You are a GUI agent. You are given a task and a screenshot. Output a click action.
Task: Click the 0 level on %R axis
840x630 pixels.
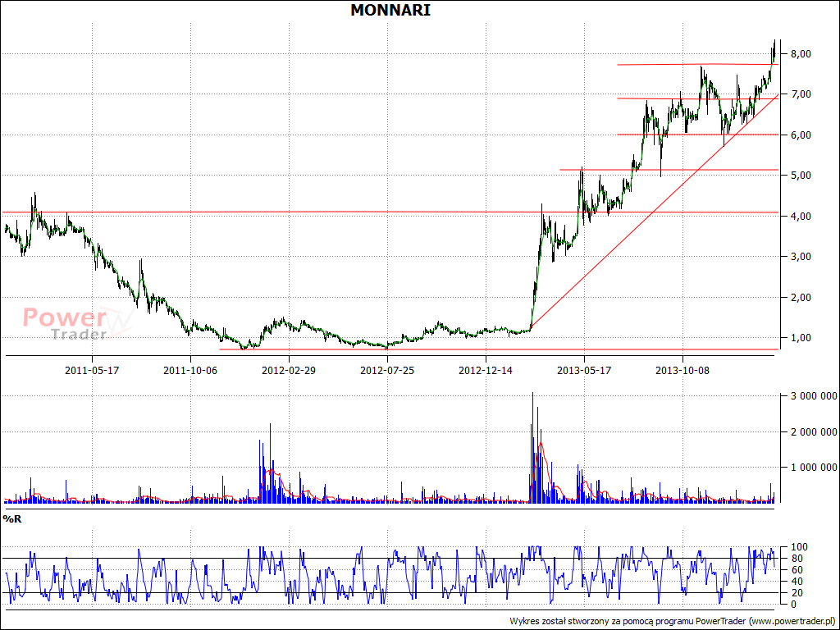[793, 605]
